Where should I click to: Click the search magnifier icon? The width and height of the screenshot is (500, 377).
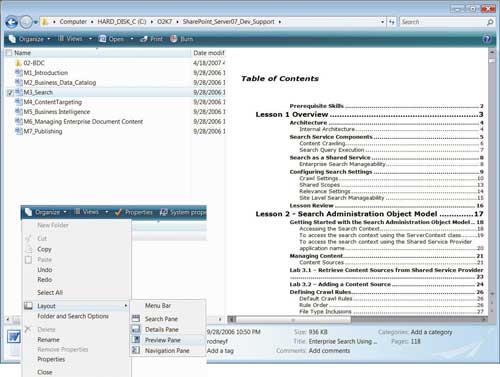pos(490,22)
